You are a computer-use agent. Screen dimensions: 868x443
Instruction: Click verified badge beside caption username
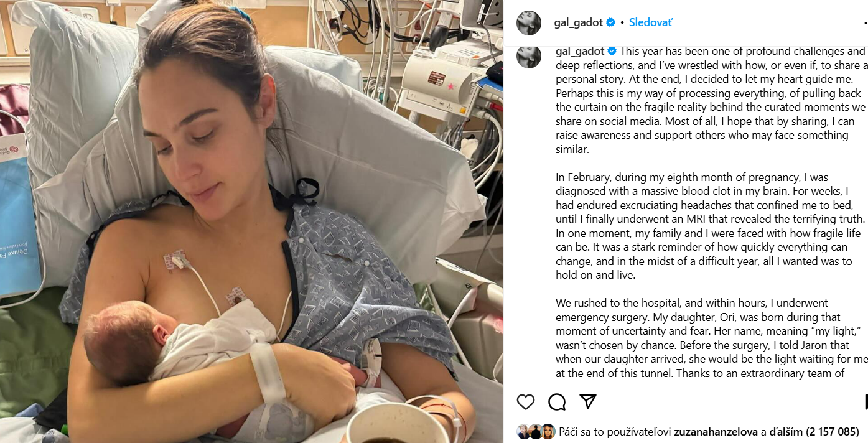coord(612,51)
